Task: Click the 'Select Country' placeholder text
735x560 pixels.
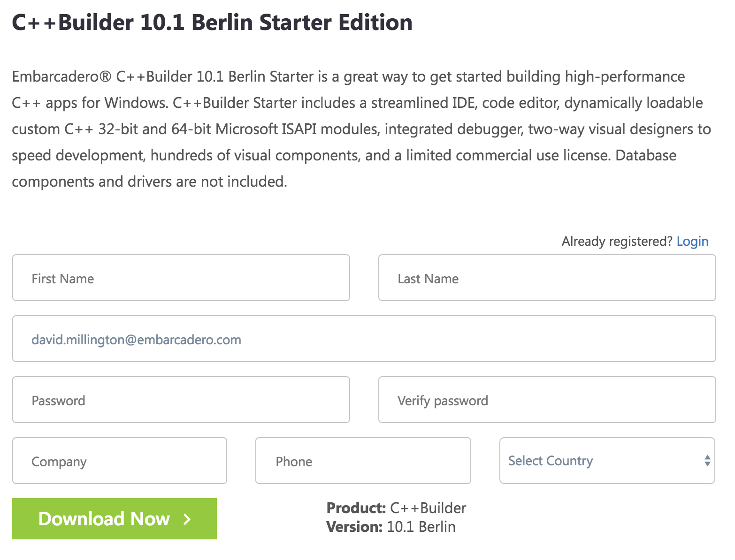Action: click(551, 461)
